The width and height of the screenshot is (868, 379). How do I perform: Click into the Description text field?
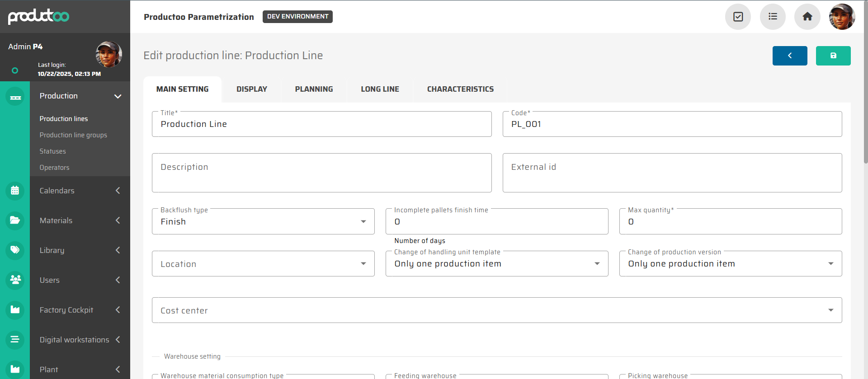pos(321,173)
